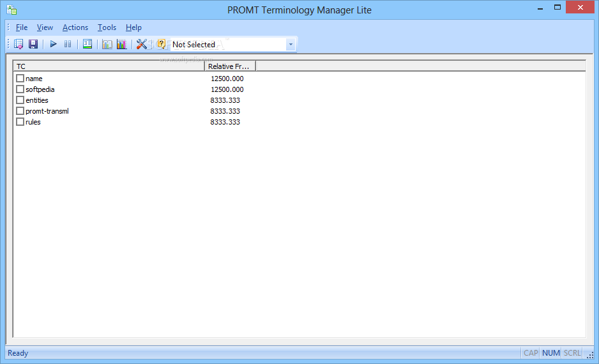
Task: Select the term 'entities' in the list
Action: point(37,100)
